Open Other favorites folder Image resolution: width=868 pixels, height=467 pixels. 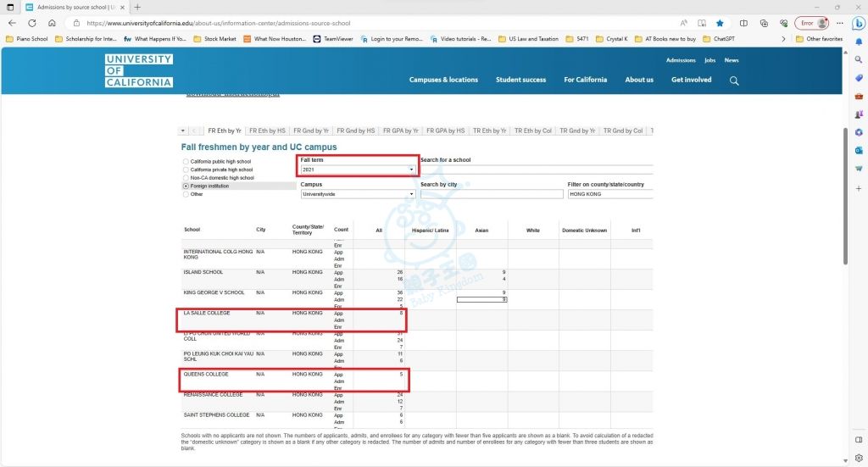click(x=819, y=39)
